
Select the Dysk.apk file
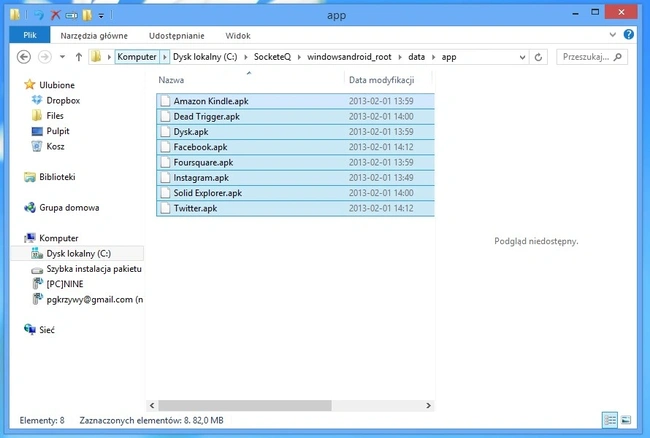(x=295, y=132)
